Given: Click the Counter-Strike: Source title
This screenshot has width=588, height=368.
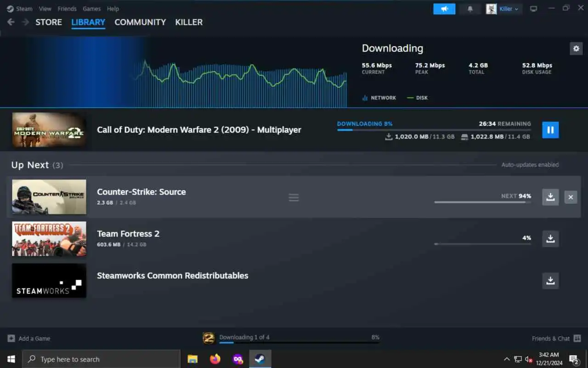Looking at the screenshot, I should click(141, 192).
